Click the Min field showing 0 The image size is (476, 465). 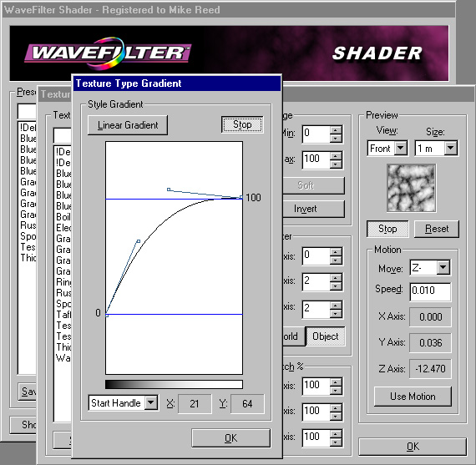[316, 134]
